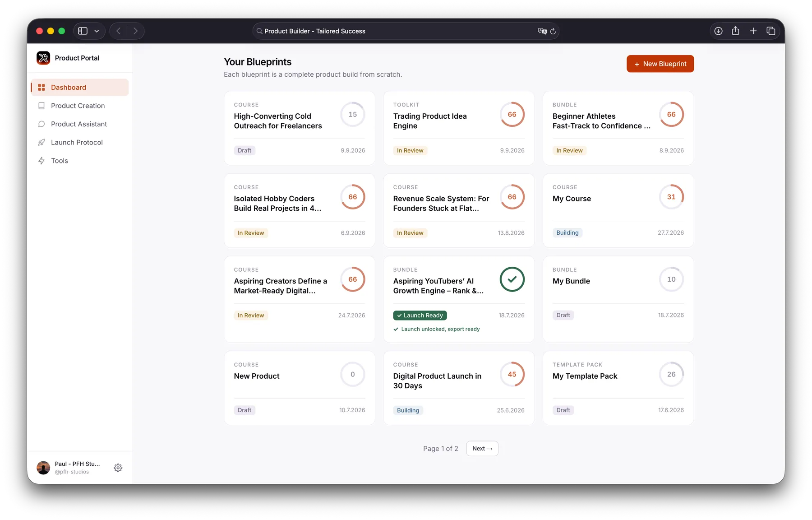The height and width of the screenshot is (520, 812).
Task: Click the Isolated Hobby Coders blueprint title
Action: coord(277,204)
